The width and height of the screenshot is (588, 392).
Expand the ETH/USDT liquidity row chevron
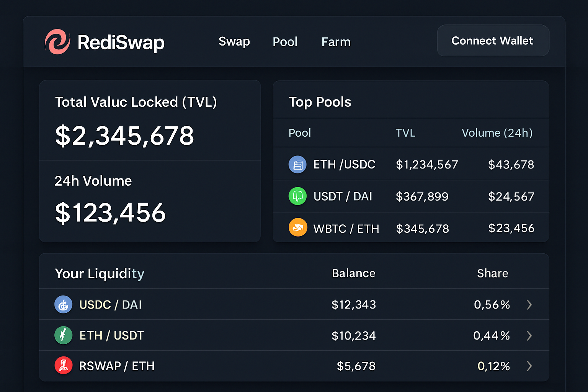[529, 335]
